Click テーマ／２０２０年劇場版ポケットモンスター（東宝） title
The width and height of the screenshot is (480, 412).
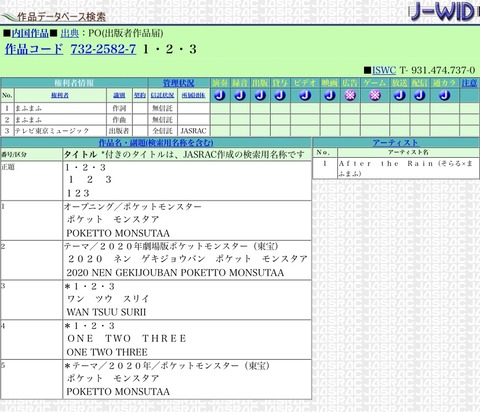(x=171, y=246)
